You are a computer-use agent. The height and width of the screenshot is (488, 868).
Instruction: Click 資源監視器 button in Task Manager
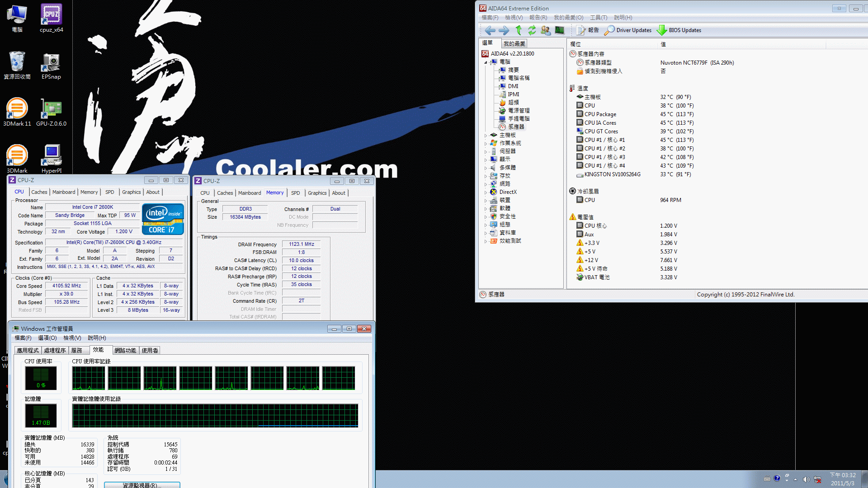click(x=142, y=485)
